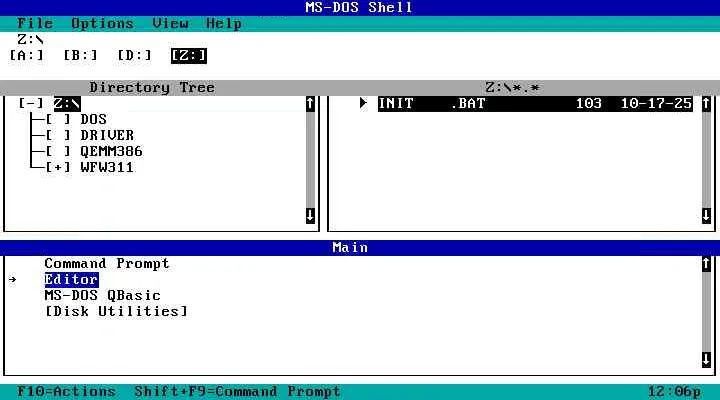The image size is (720, 400).
Task: Click the bracket box beside DRIVER
Action: coord(58,135)
